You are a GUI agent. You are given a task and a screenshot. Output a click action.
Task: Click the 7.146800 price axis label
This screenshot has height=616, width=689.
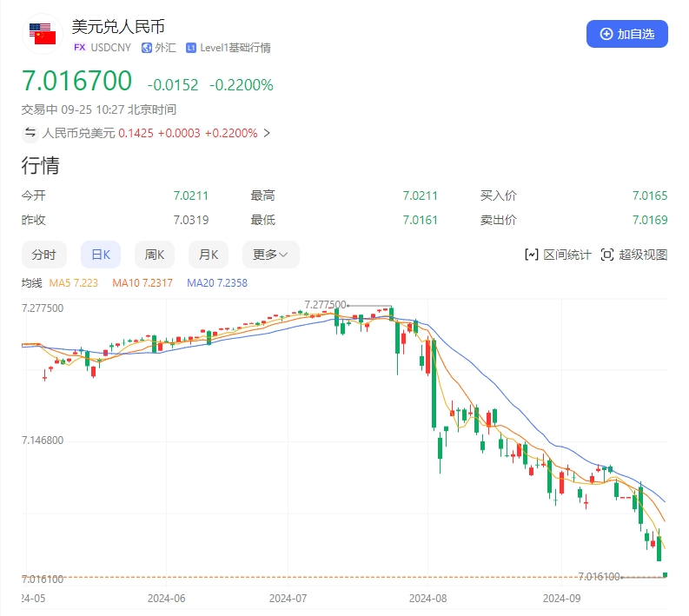(x=43, y=440)
